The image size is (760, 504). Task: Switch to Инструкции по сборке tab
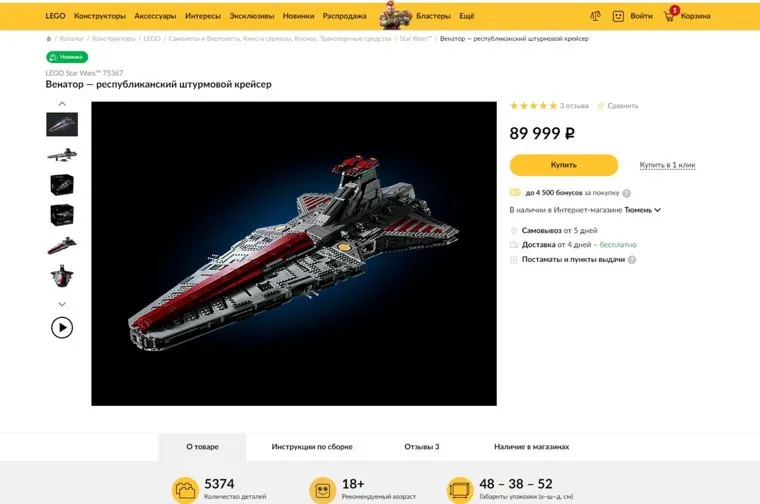tap(312, 447)
